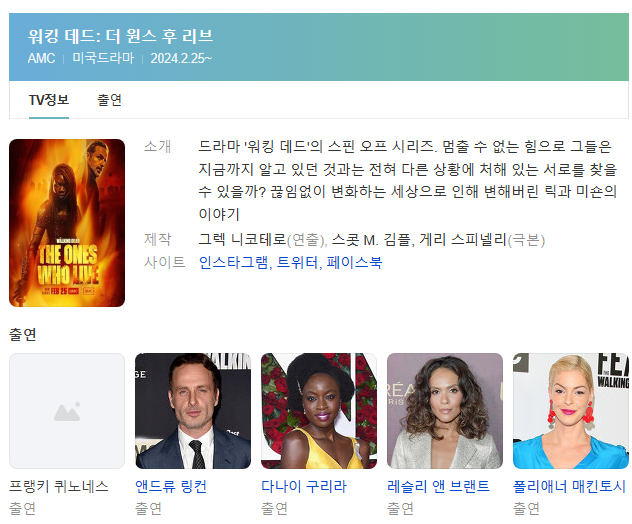The height and width of the screenshot is (524, 632).
Task: Switch to the 출연 tab
Action: tap(109, 100)
